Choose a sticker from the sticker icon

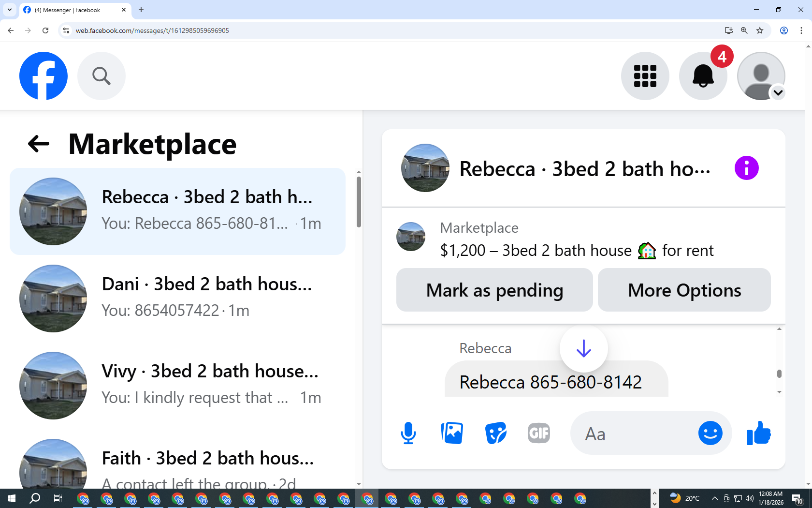495,433
